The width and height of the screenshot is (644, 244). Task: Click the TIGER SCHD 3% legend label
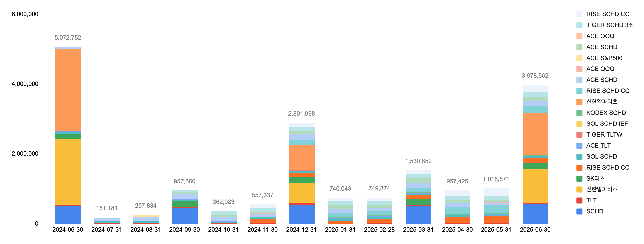tap(610, 25)
